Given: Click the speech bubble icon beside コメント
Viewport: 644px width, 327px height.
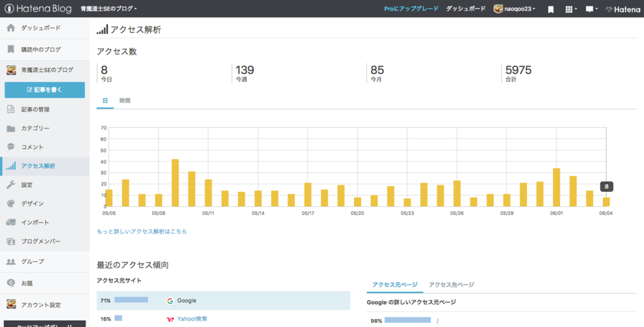Looking at the screenshot, I should coord(11,147).
